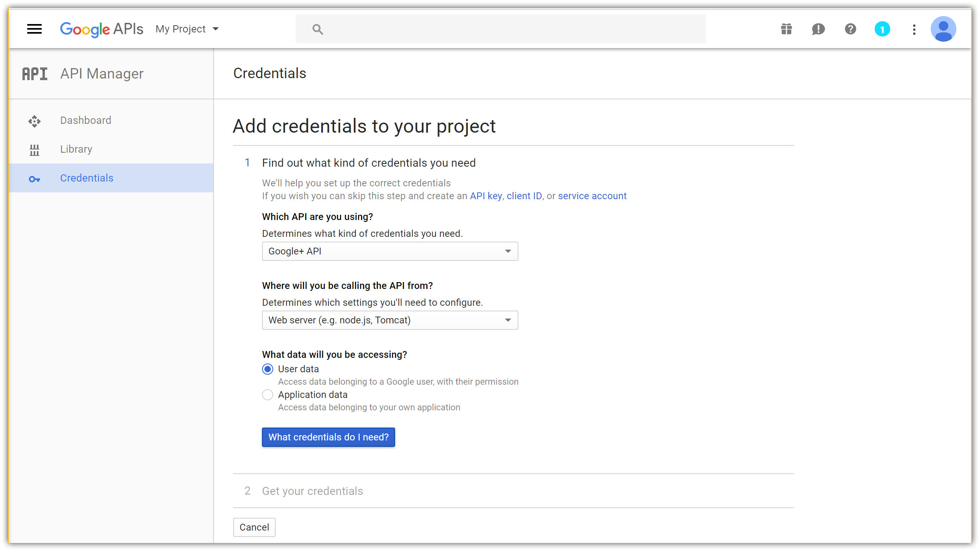
Task: Click the help question mark icon
Action: (x=850, y=29)
